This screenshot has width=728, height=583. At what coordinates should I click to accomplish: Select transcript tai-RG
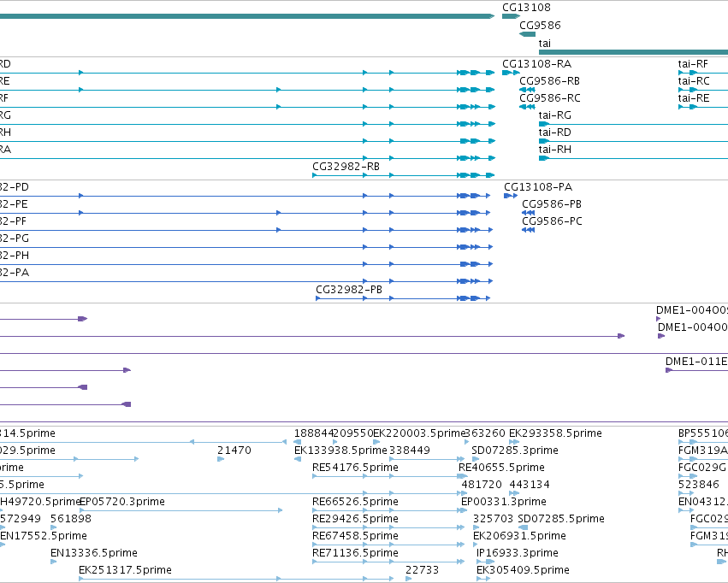(555, 115)
